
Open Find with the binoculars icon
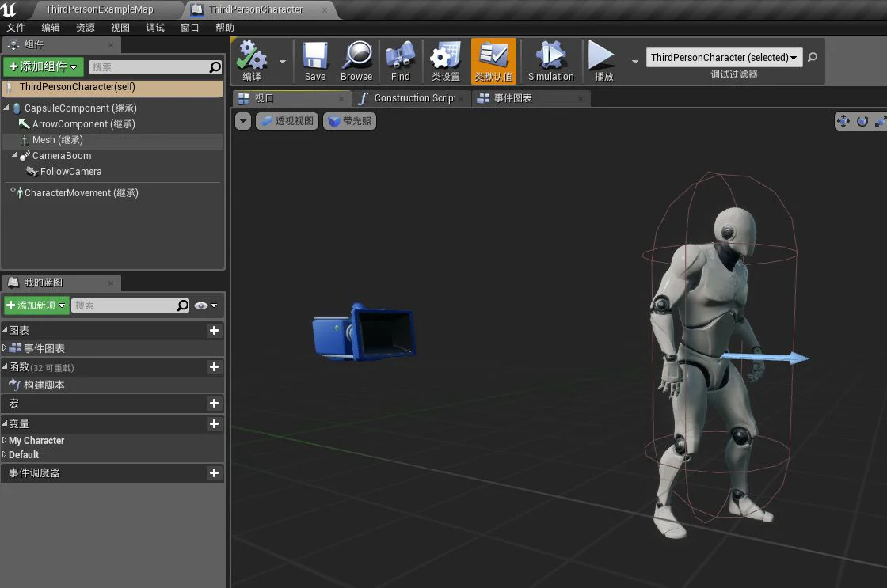coord(401,61)
